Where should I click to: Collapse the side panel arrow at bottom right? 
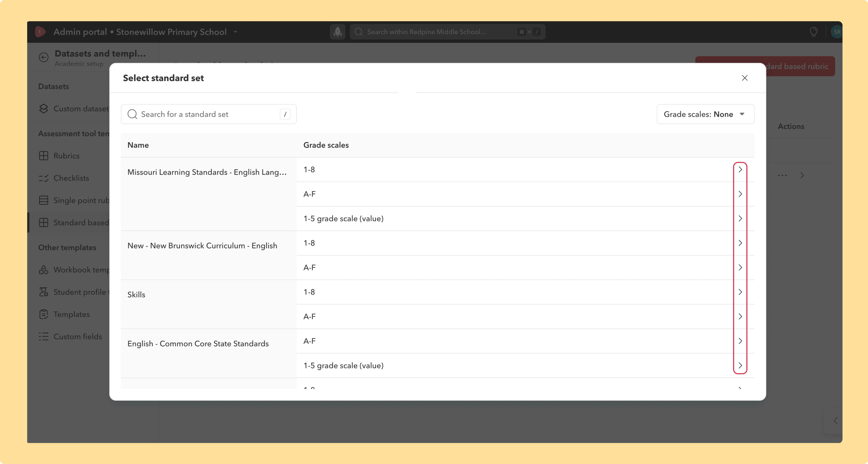pyautogui.click(x=836, y=421)
